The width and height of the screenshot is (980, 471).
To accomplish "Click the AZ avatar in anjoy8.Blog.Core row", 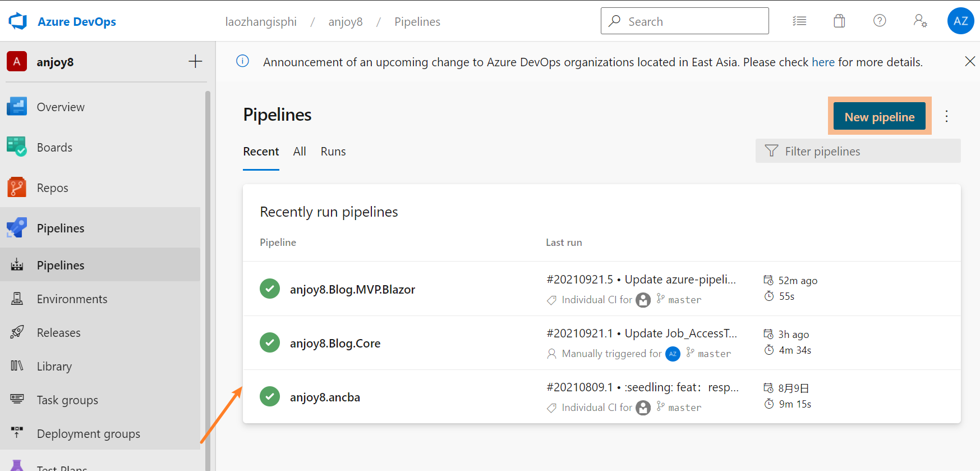I will click(x=673, y=354).
